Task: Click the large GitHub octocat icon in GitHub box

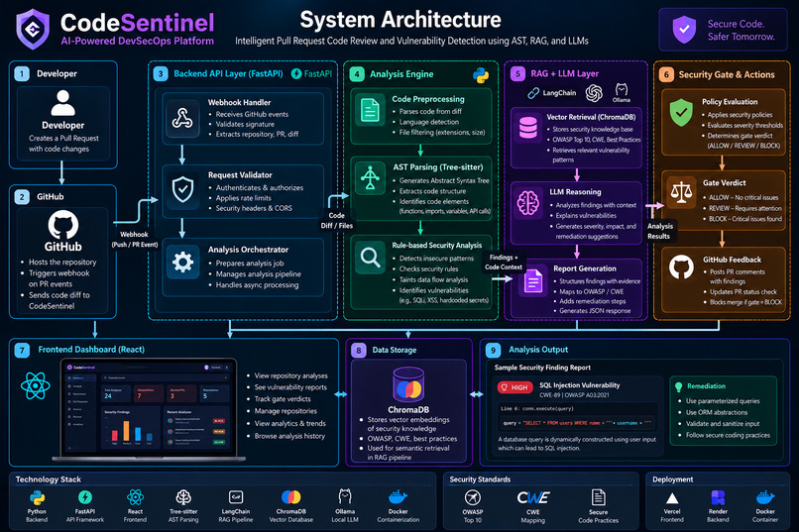Action: pyautogui.click(x=63, y=225)
